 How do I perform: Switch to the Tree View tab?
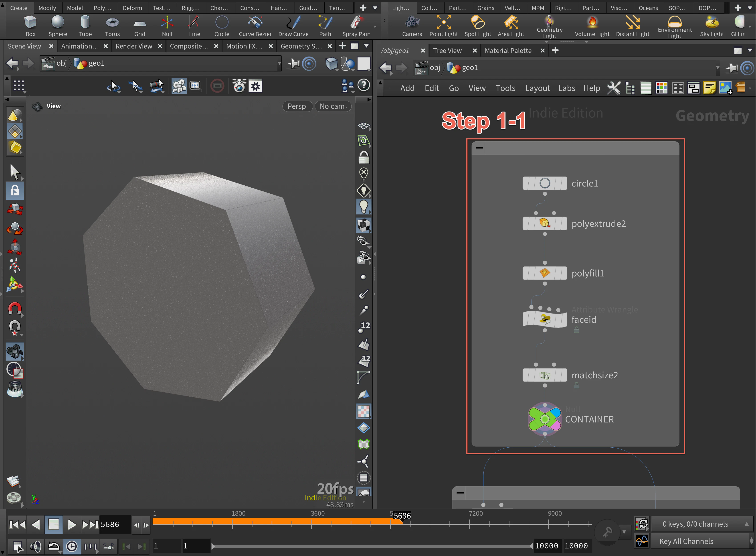(x=447, y=51)
